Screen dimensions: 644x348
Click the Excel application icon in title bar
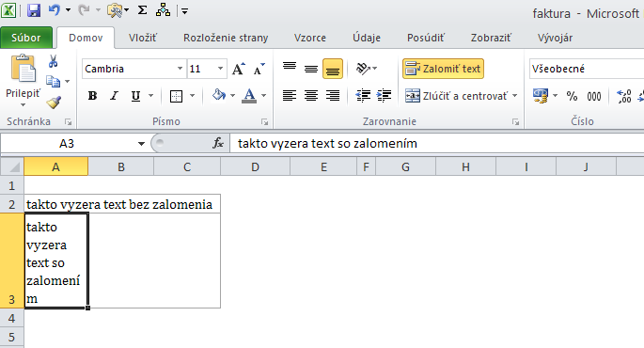[x=8, y=10]
